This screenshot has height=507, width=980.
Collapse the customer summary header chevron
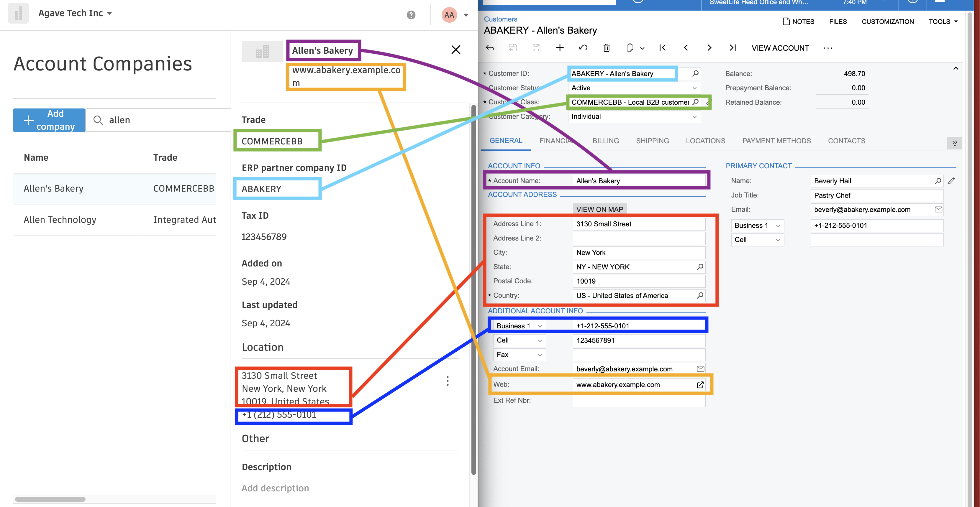956,68
